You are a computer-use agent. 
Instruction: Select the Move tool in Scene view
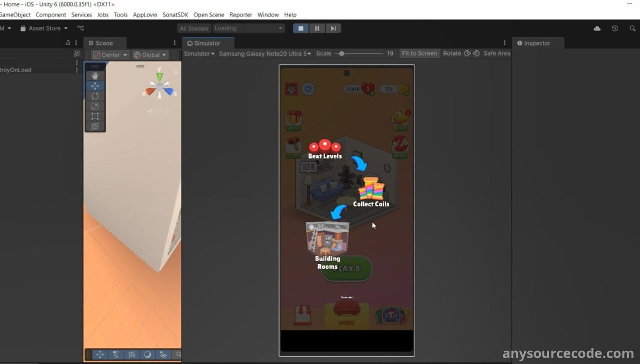95,86
